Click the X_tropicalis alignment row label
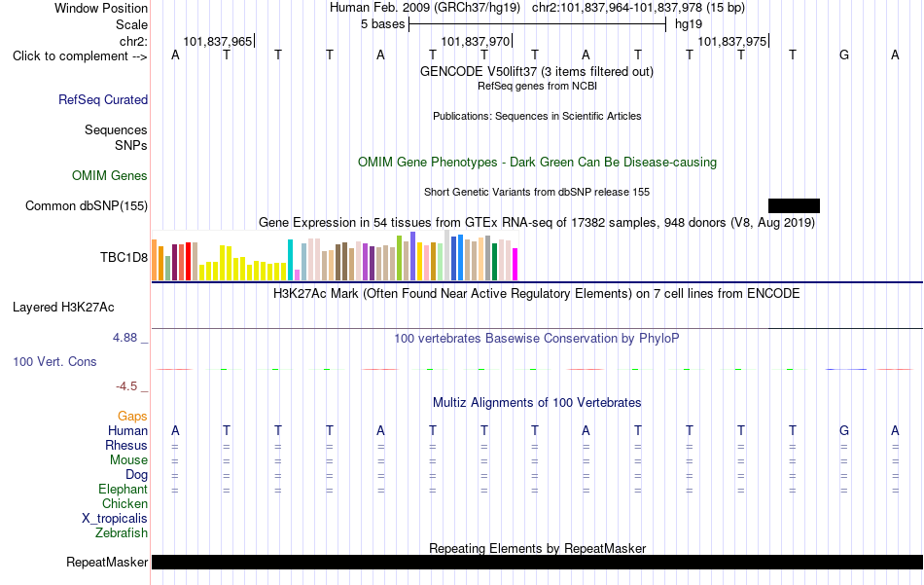924x585 pixels. click(x=115, y=519)
